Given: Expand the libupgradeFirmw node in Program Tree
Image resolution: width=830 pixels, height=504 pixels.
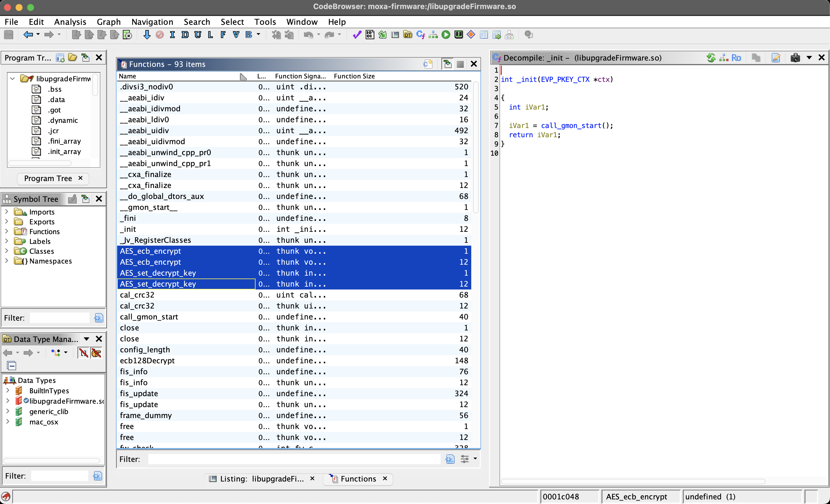Looking at the screenshot, I should tap(11, 78).
